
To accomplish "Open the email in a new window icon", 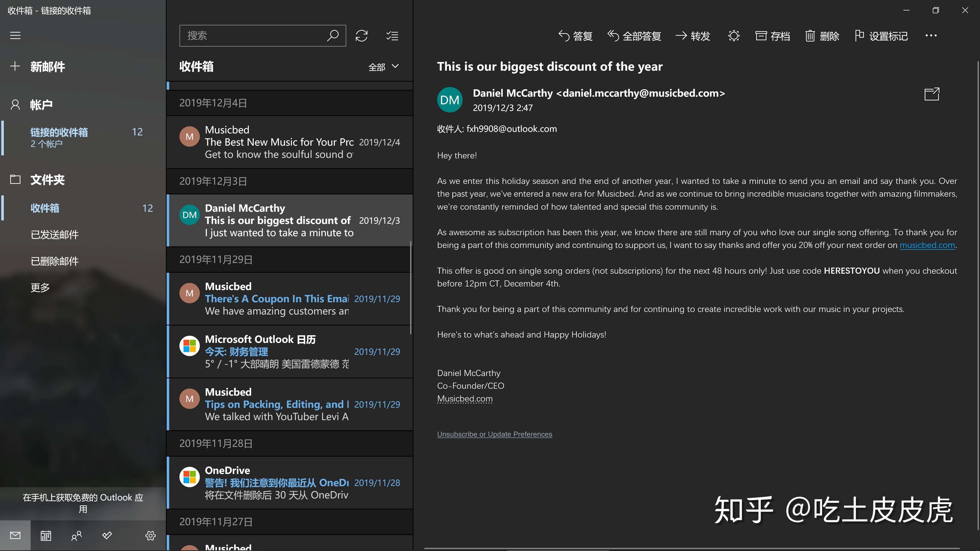I will pos(932,94).
